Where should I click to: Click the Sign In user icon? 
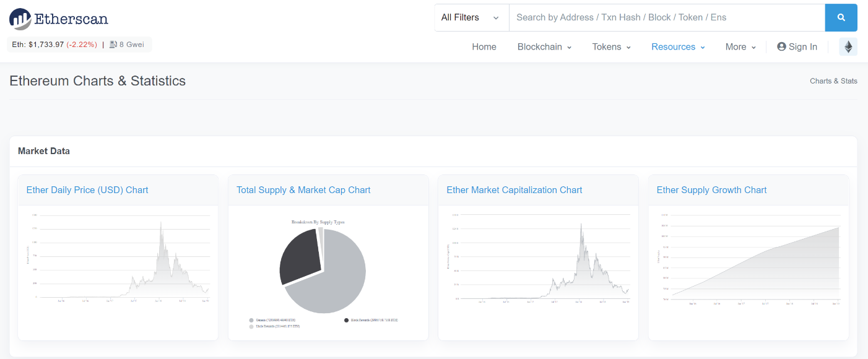[x=781, y=47]
